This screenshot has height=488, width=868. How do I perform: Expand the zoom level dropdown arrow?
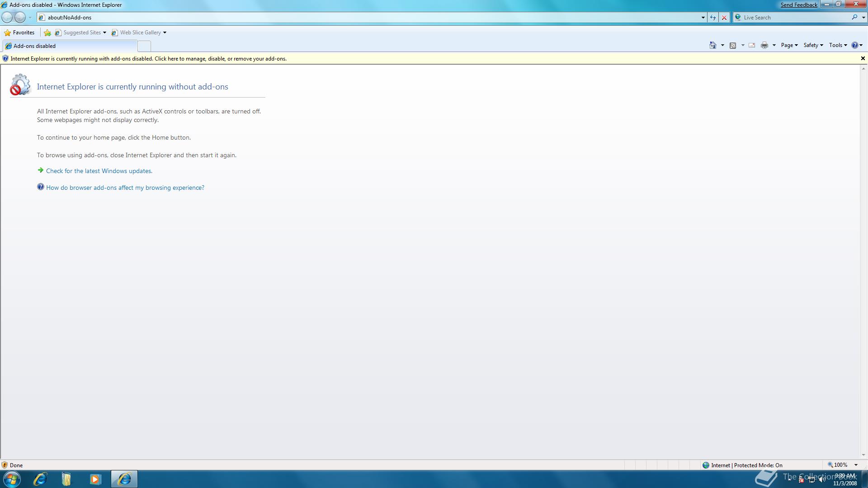[x=856, y=465]
